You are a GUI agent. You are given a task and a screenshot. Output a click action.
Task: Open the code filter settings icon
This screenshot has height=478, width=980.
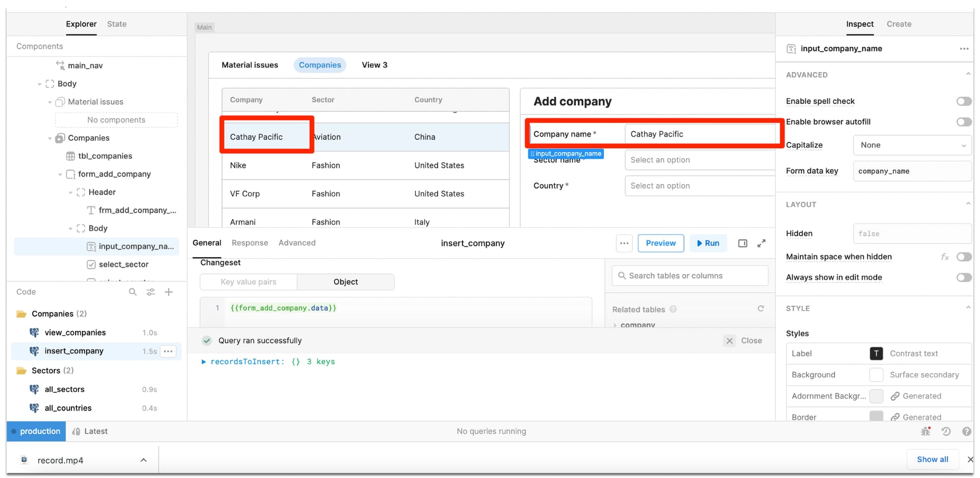(151, 292)
